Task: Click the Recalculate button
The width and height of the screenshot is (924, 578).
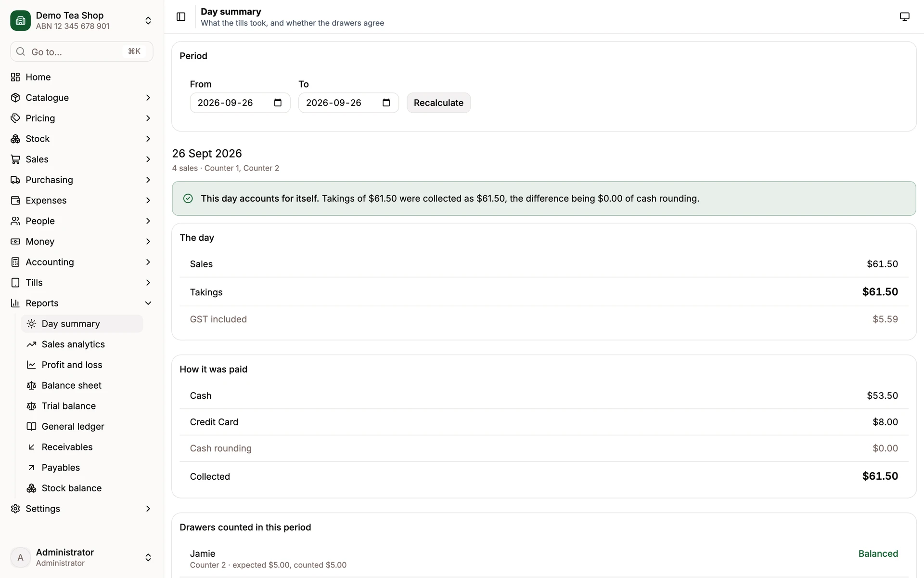Action: 438,103
